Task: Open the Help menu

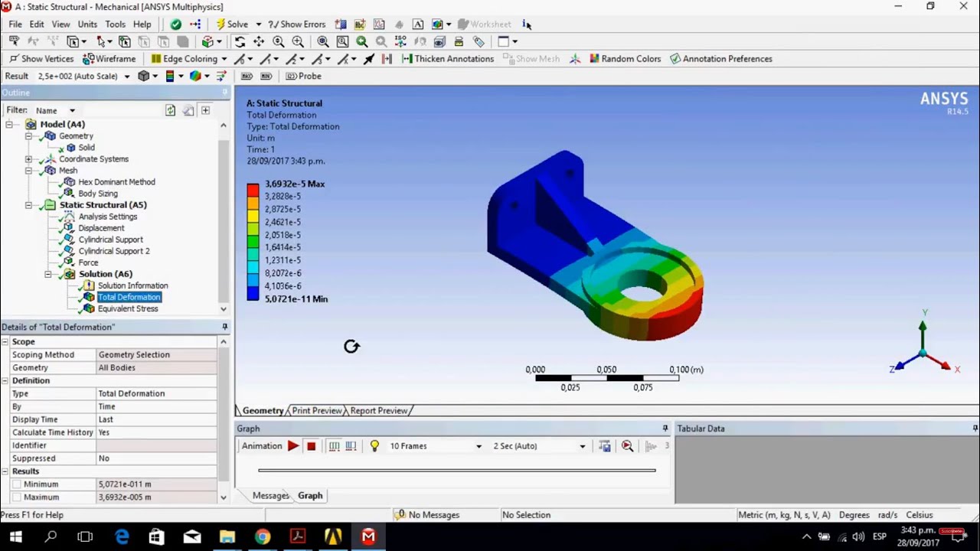Action: [x=142, y=24]
